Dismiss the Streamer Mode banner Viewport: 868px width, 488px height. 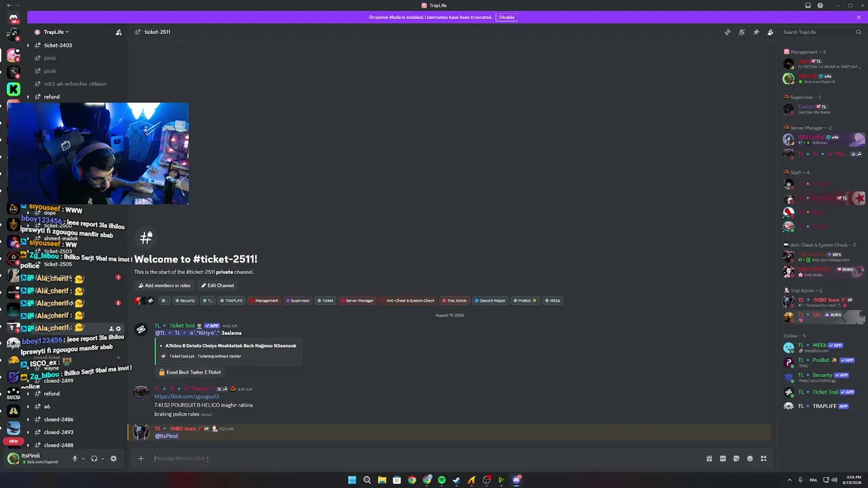(x=859, y=17)
